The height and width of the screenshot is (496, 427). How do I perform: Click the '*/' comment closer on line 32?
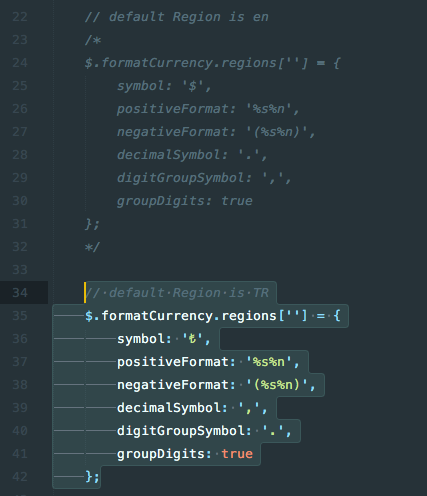tap(92, 247)
